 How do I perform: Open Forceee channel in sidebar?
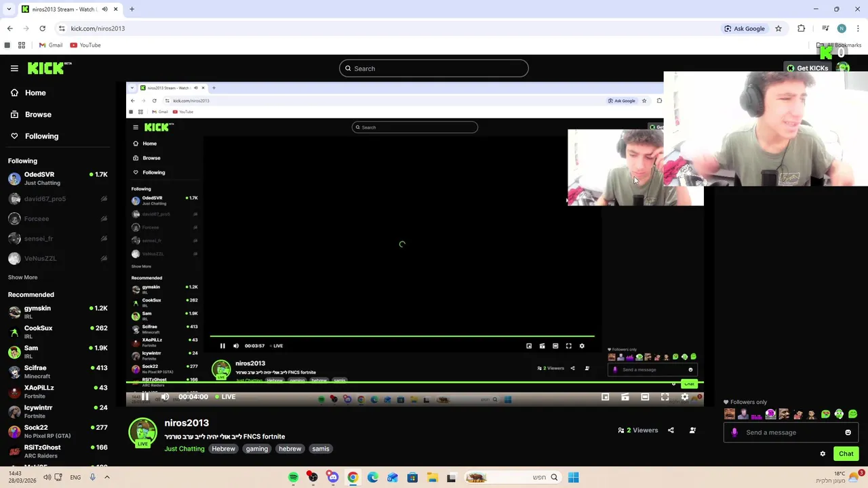point(58,219)
